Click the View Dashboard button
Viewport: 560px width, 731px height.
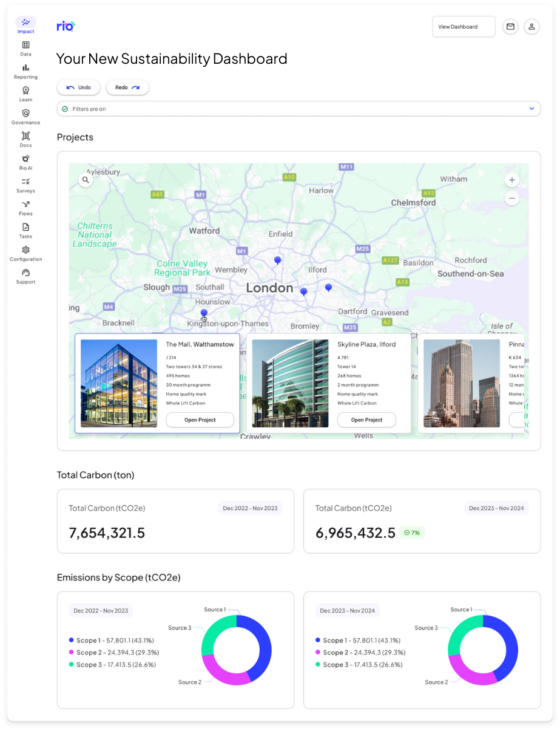click(x=464, y=27)
